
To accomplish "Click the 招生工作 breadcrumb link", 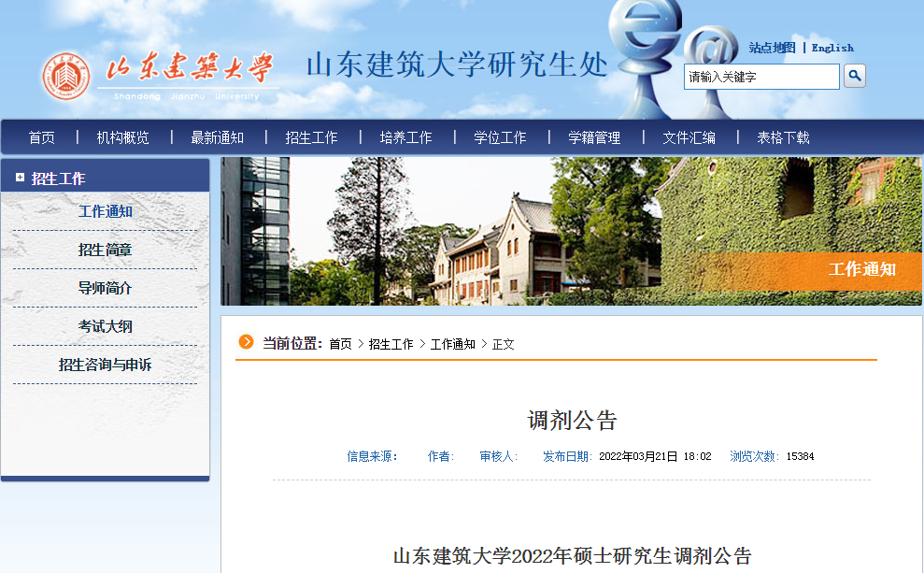I will coord(391,344).
